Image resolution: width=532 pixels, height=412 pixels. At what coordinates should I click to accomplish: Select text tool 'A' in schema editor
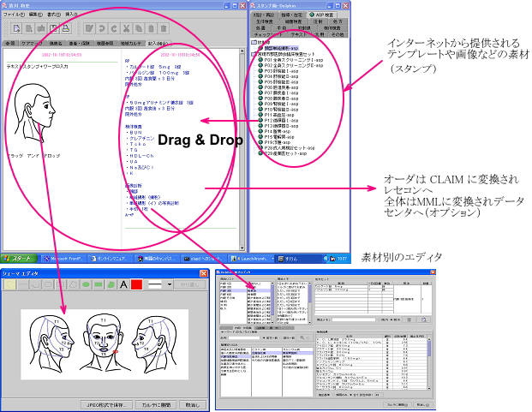pos(124,284)
